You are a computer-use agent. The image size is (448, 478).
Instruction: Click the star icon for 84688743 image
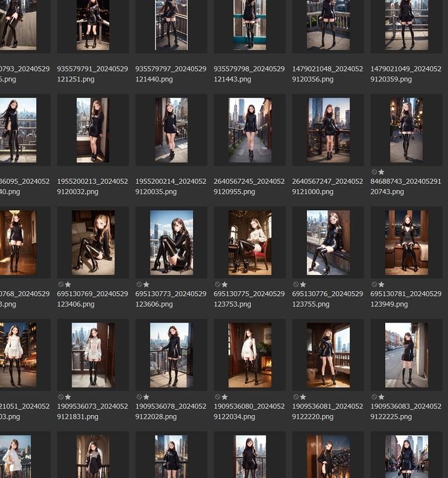point(381,172)
